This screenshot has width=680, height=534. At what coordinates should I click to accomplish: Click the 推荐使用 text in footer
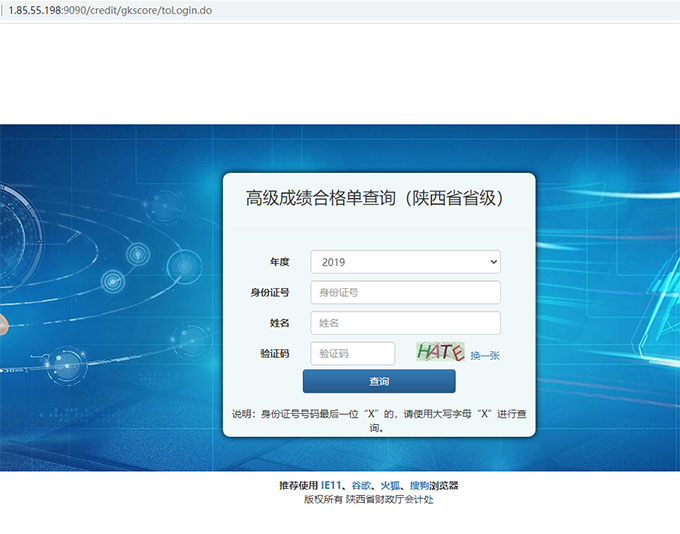(x=298, y=485)
